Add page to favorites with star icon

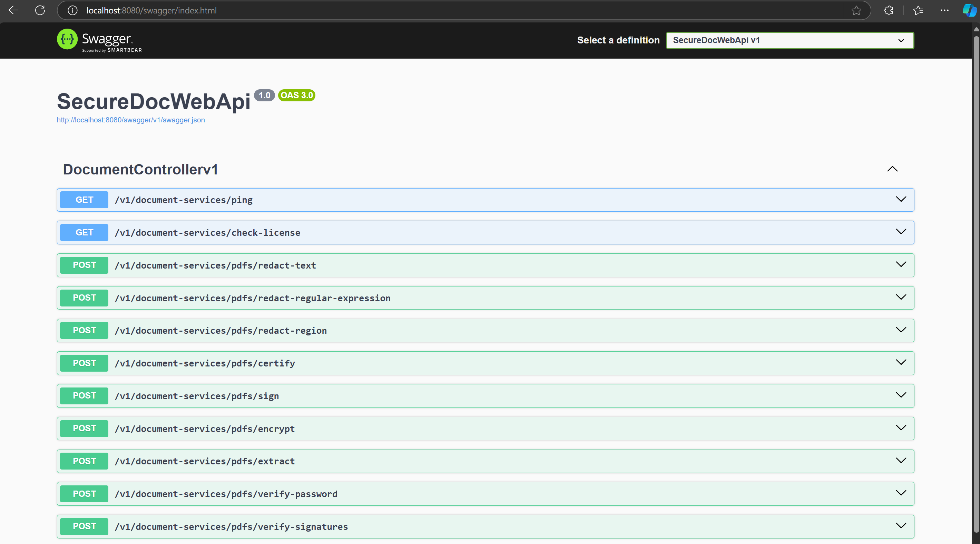(856, 10)
